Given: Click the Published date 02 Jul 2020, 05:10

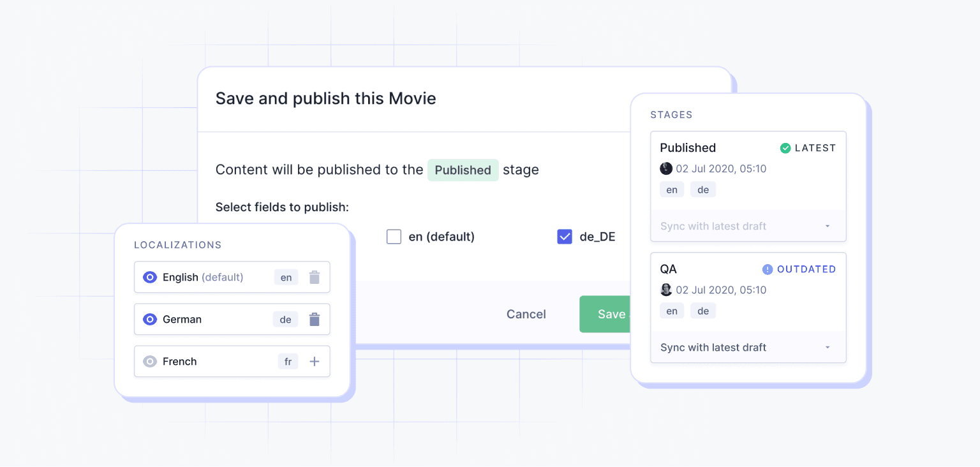Looking at the screenshot, I should [x=721, y=168].
